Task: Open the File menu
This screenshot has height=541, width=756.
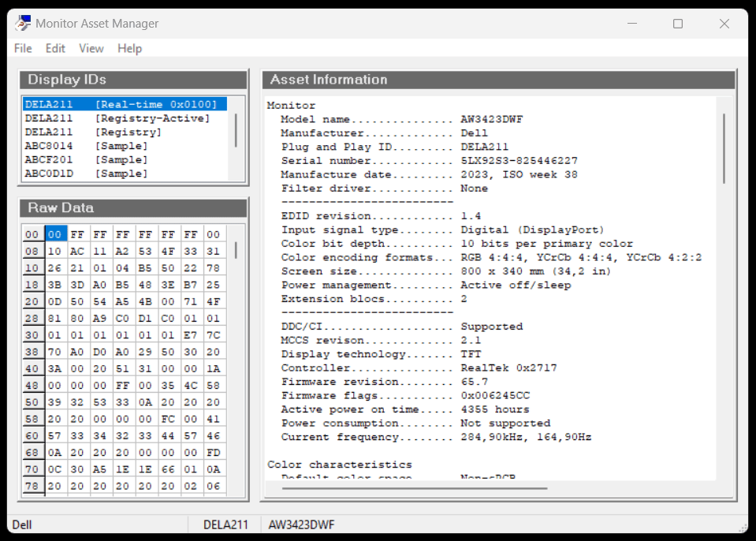Action: (23, 48)
